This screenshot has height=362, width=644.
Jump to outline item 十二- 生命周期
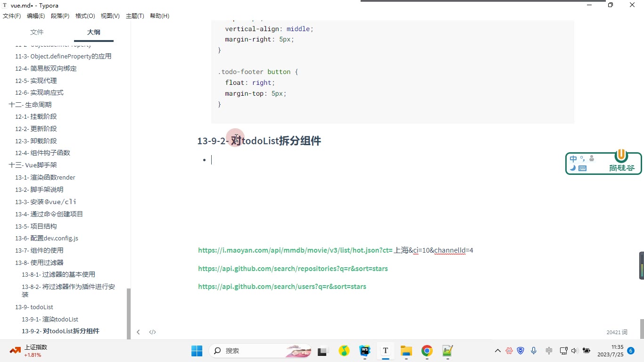(30, 105)
